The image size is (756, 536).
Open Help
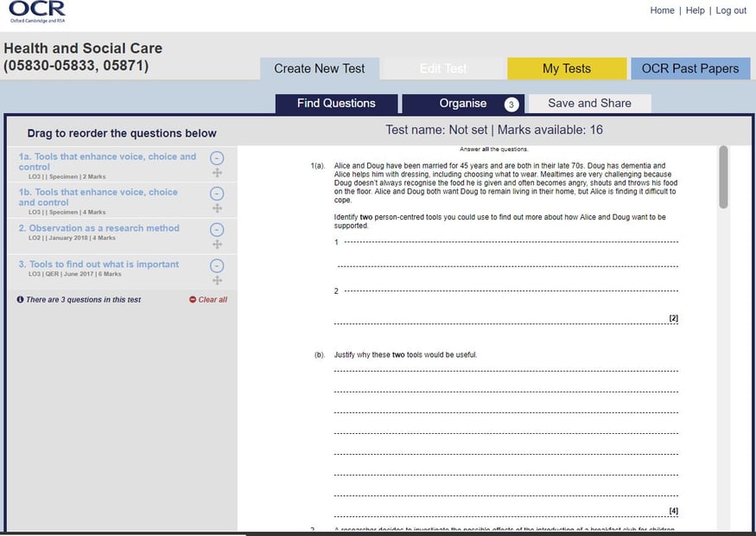pyautogui.click(x=694, y=10)
